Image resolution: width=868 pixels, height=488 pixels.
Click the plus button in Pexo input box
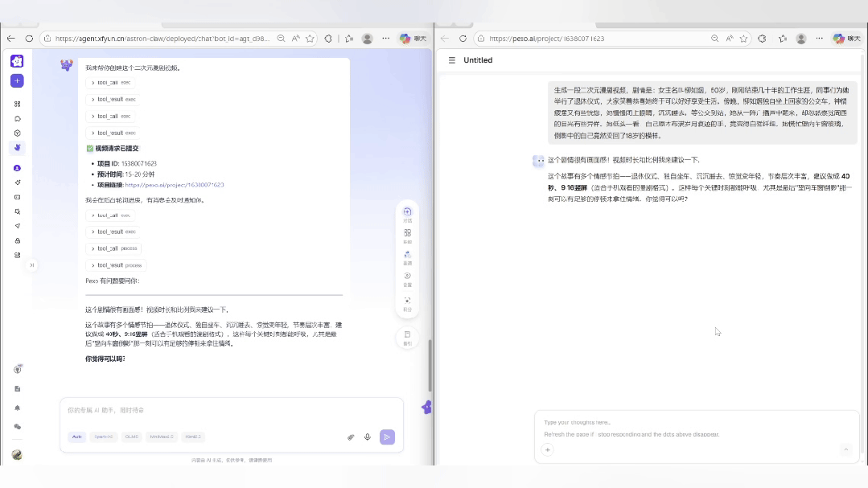pyautogui.click(x=548, y=449)
